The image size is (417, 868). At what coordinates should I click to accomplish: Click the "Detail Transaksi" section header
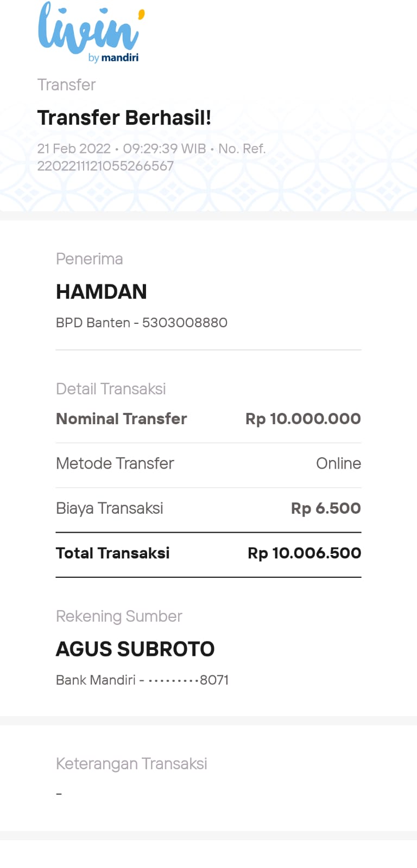[x=111, y=389]
